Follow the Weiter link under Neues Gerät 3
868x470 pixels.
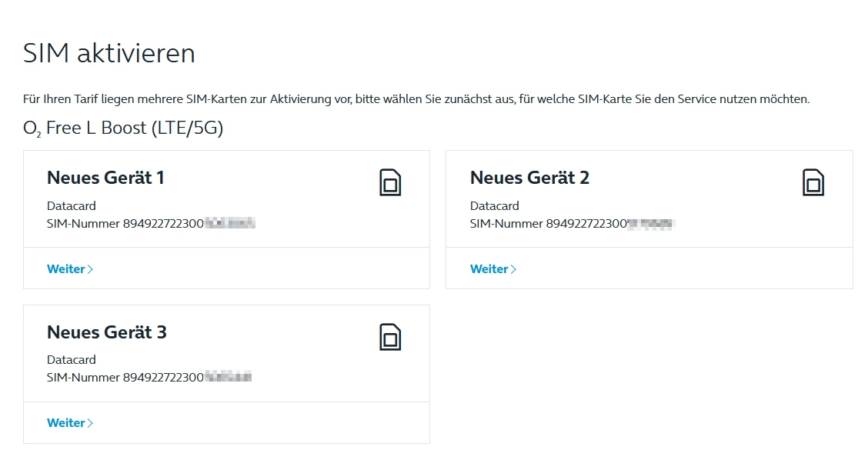[66, 423]
